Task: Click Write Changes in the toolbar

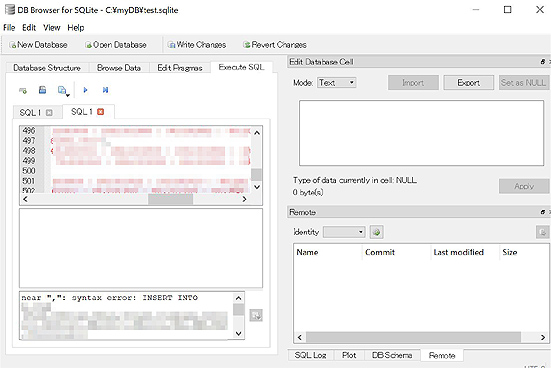Action: [x=197, y=45]
